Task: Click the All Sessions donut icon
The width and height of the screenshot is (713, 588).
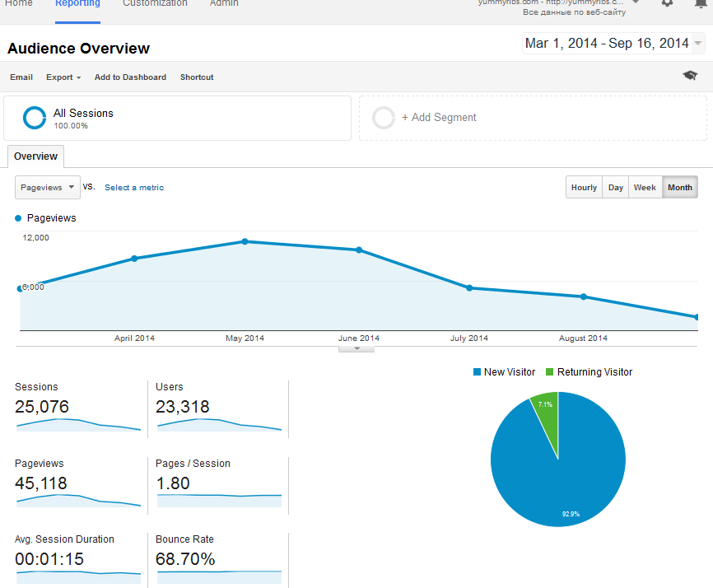Action: click(x=34, y=118)
